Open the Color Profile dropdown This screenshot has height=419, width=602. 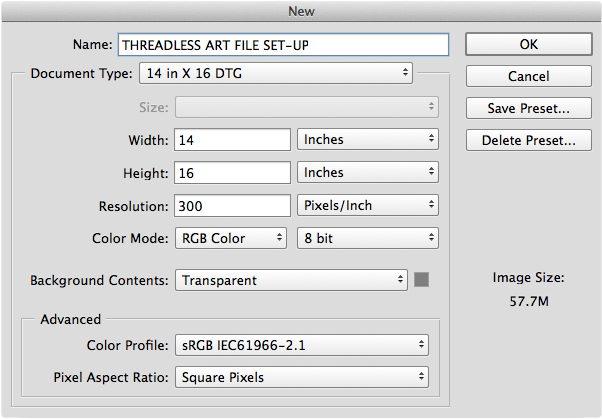click(x=302, y=345)
